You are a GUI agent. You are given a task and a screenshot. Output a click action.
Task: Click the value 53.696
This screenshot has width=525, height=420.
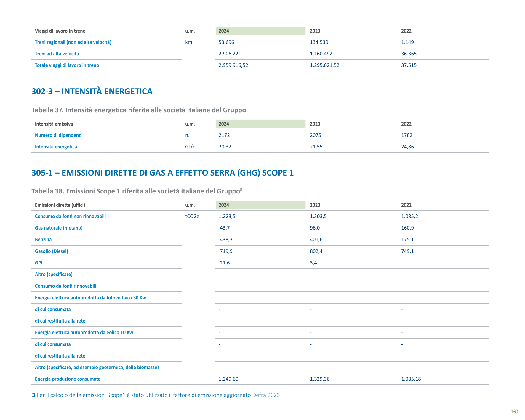[226, 42]
